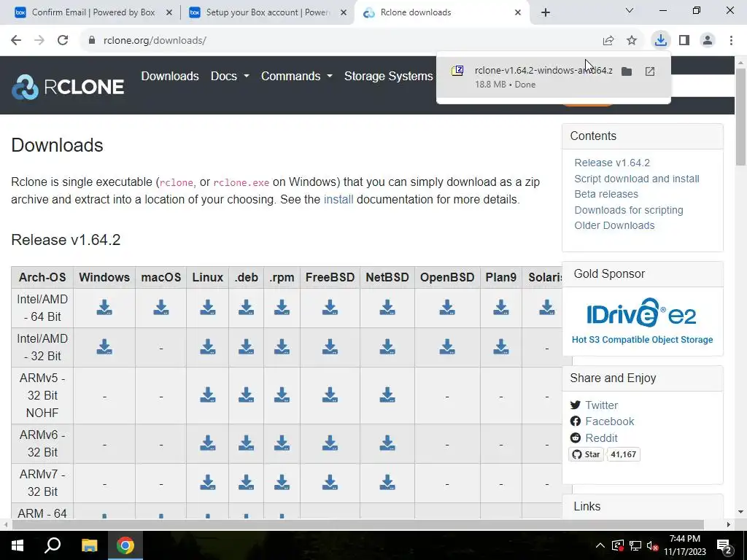Open Chrome three-dot menu
The image size is (747, 560).
point(731,40)
